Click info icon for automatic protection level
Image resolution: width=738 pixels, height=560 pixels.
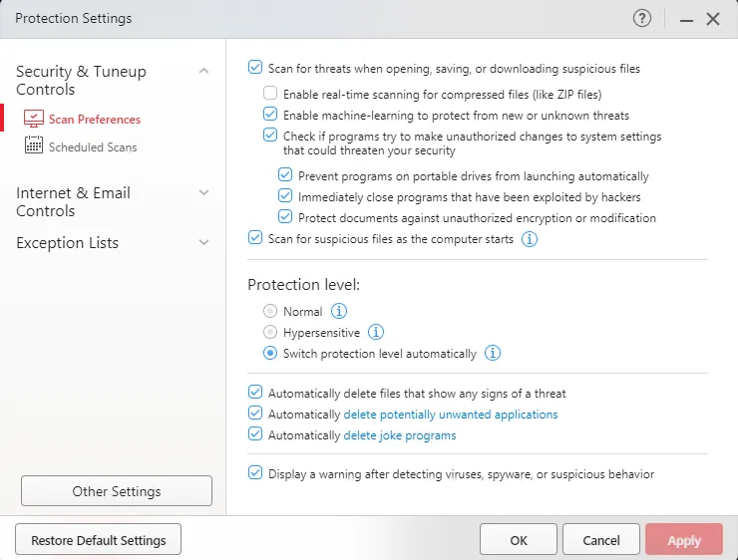click(493, 353)
